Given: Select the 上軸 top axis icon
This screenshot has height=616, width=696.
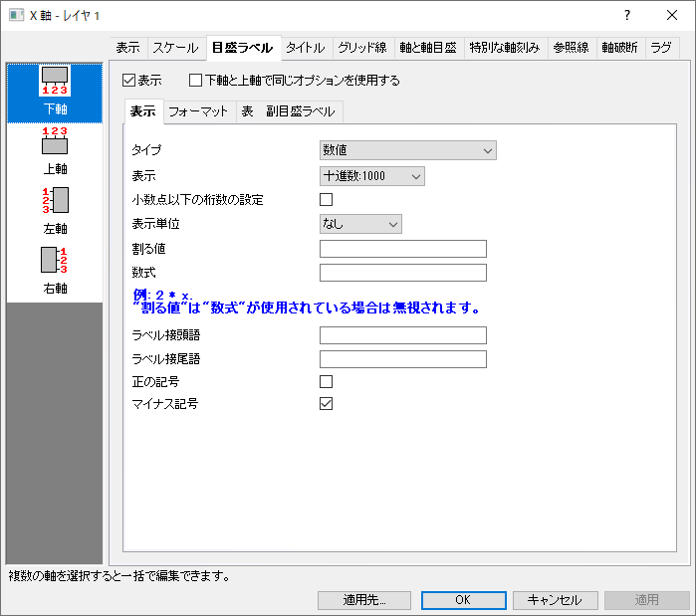Looking at the screenshot, I should [x=55, y=151].
